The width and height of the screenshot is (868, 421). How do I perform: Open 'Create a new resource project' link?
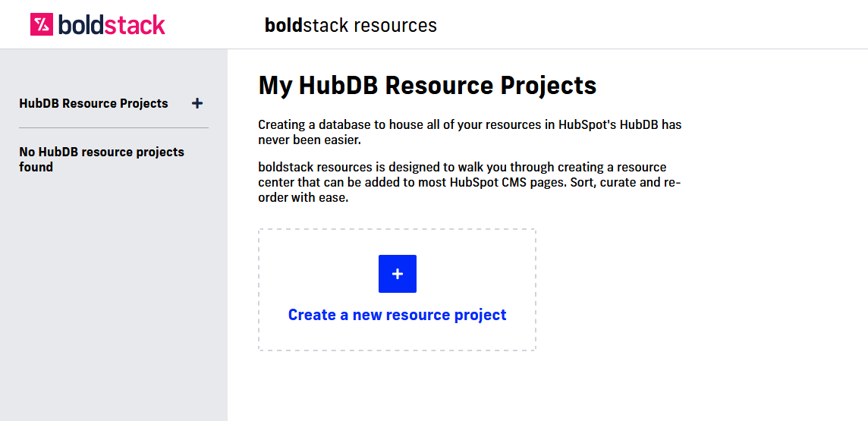pos(397,315)
